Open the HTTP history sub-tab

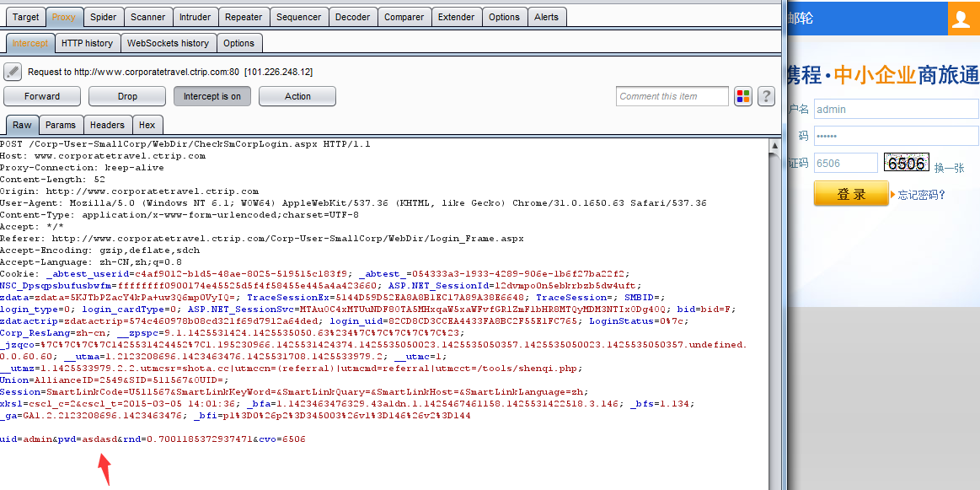tap(87, 43)
